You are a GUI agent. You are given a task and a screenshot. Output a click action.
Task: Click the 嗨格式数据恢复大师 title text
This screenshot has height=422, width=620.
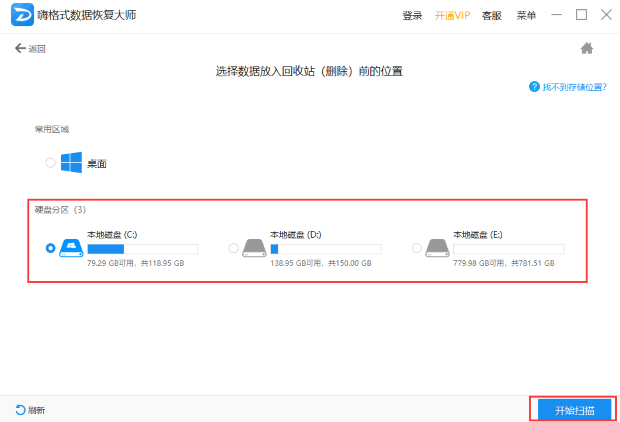tap(87, 15)
